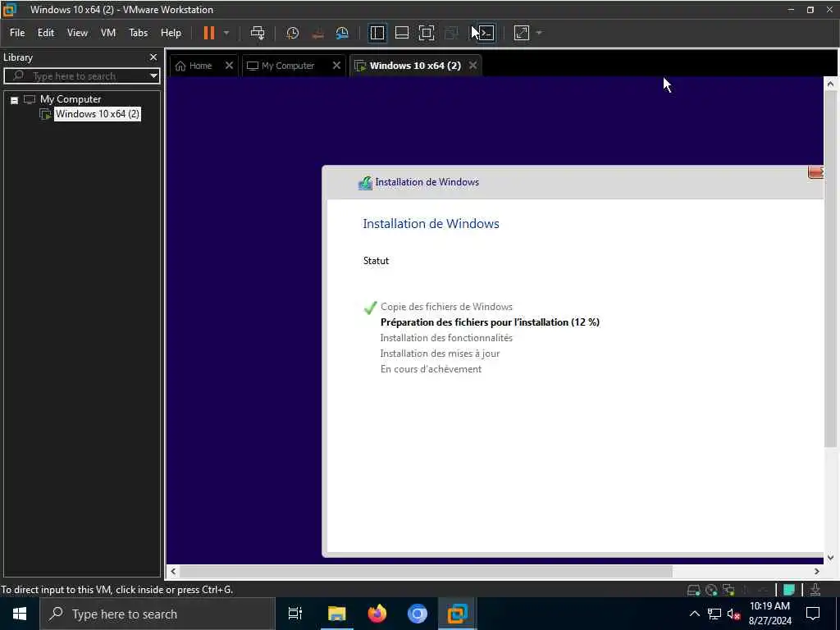Launch Firefox from the taskbar
Screen dimensions: 840x630
377,614
